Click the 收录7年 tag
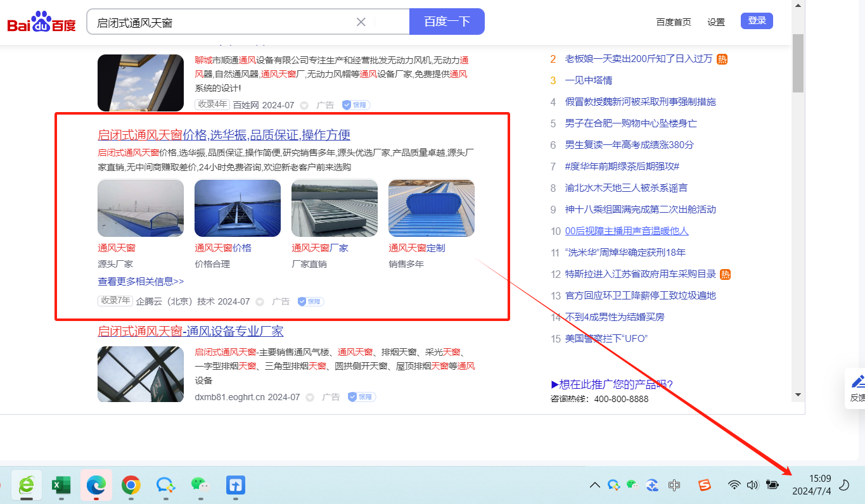The width and height of the screenshot is (865, 504). [115, 301]
